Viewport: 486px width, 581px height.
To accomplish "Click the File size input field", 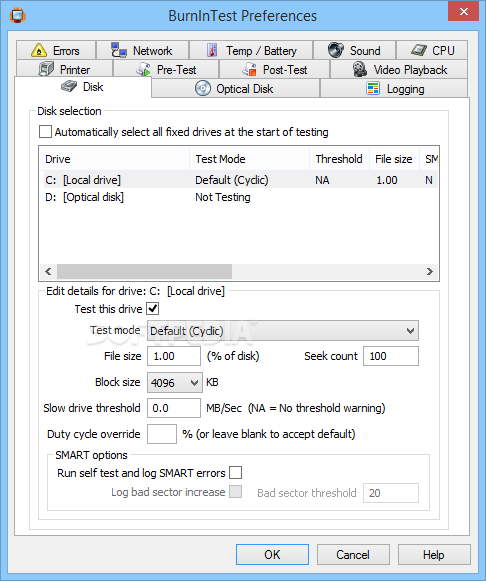I will pos(174,356).
